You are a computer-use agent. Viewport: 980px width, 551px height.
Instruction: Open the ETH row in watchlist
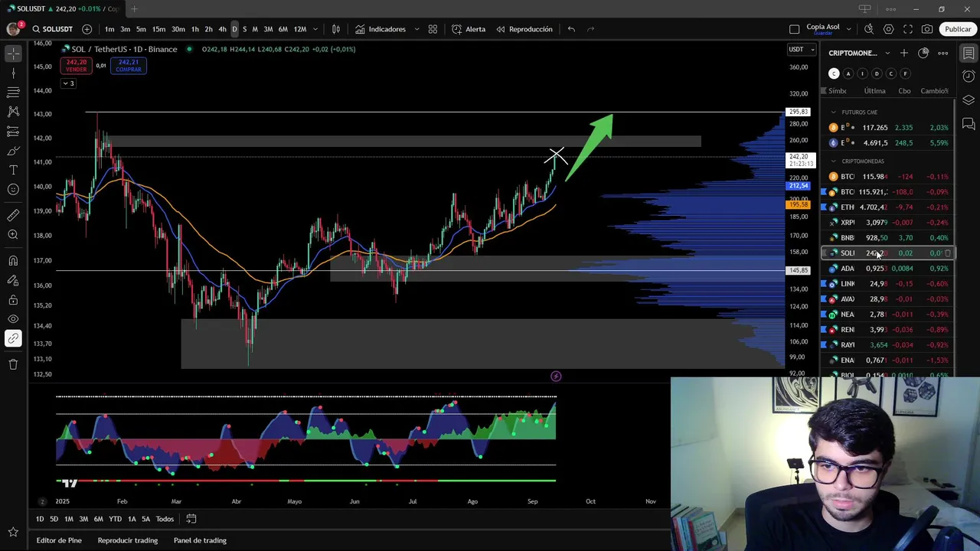click(x=888, y=207)
